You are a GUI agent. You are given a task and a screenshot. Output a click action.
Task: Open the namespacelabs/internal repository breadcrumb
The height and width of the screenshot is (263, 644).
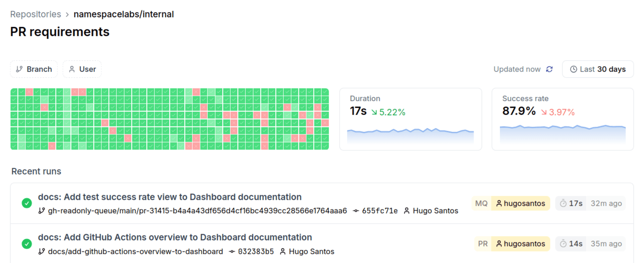123,14
